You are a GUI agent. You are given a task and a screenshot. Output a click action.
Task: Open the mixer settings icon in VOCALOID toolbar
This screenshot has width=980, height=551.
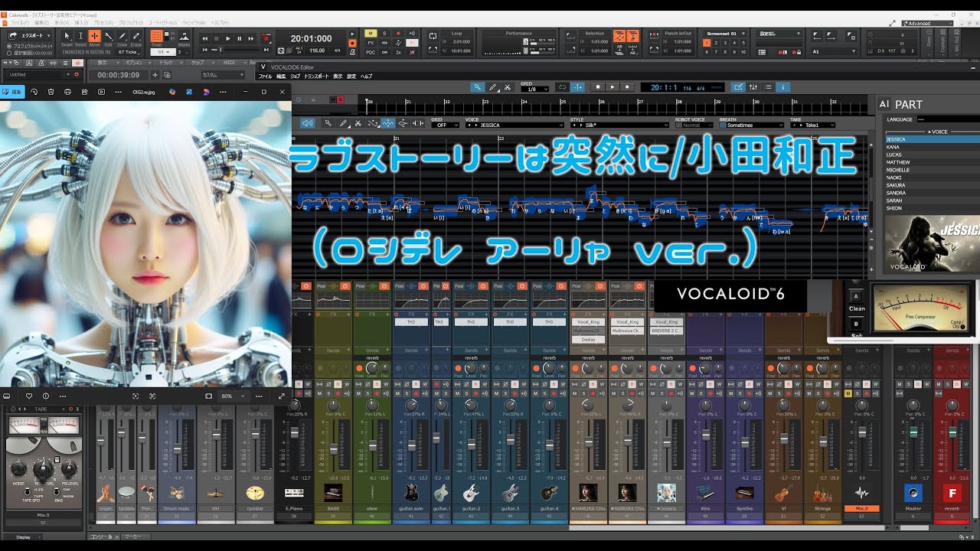(x=753, y=87)
